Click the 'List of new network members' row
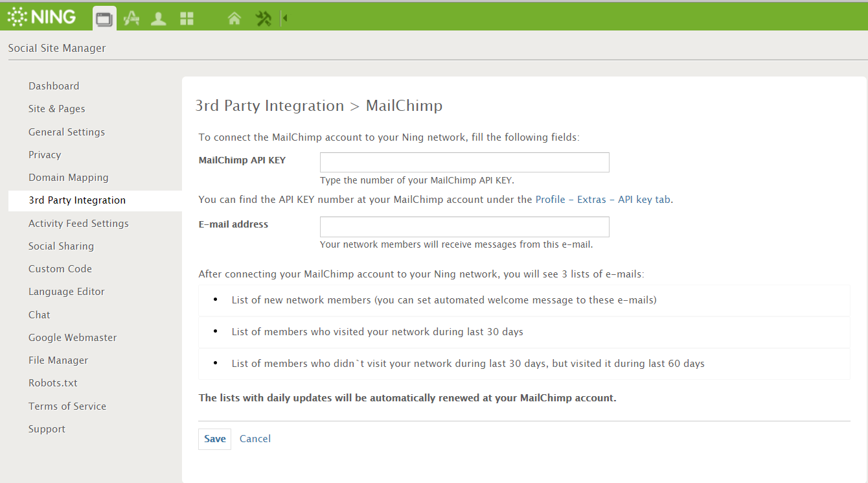This screenshot has height=483, width=868. coord(524,300)
